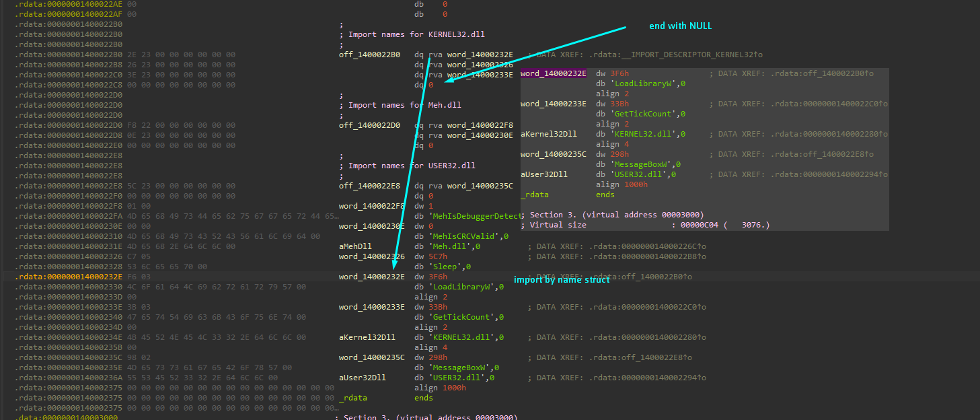This screenshot has width=980, height=420.
Task: Click the word_1400022F8 label definition
Action: (371, 206)
